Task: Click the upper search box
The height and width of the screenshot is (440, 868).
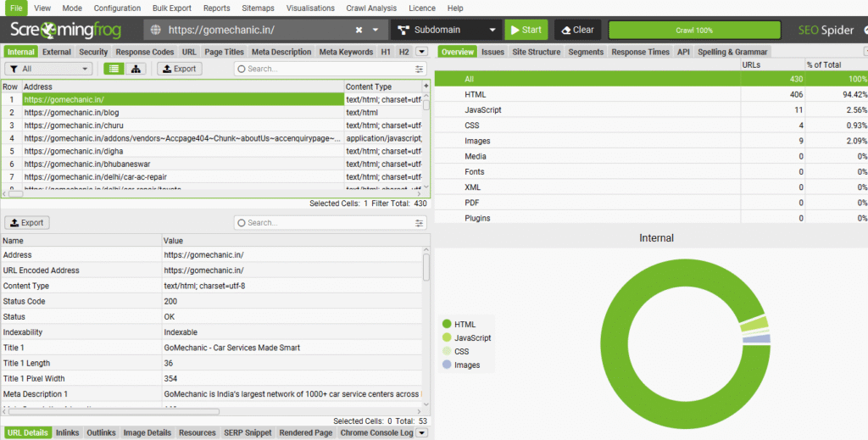Action: point(325,69)
